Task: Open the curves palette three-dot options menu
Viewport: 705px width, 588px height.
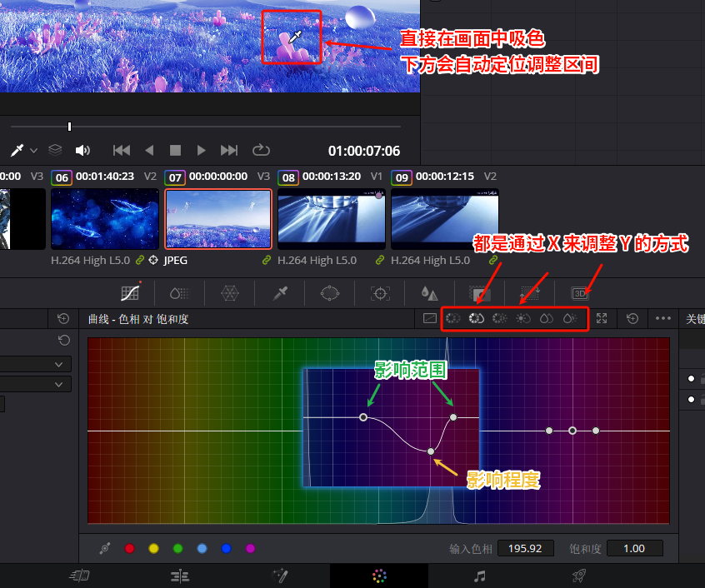Action: click(662, 318)
